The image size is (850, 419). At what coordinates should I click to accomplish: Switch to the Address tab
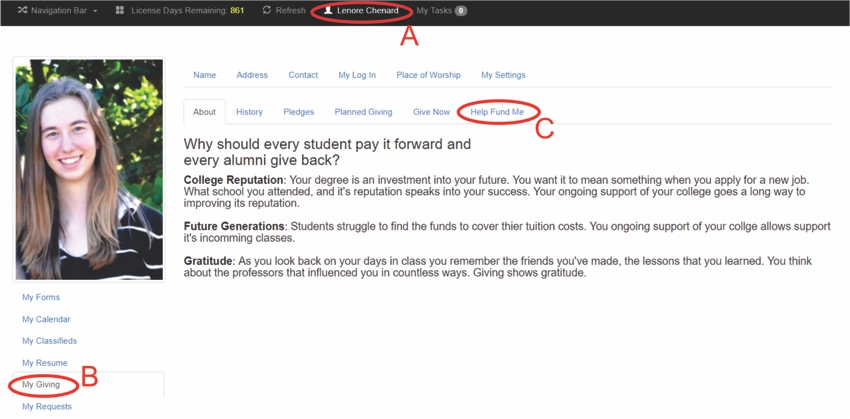pos(252,75)
